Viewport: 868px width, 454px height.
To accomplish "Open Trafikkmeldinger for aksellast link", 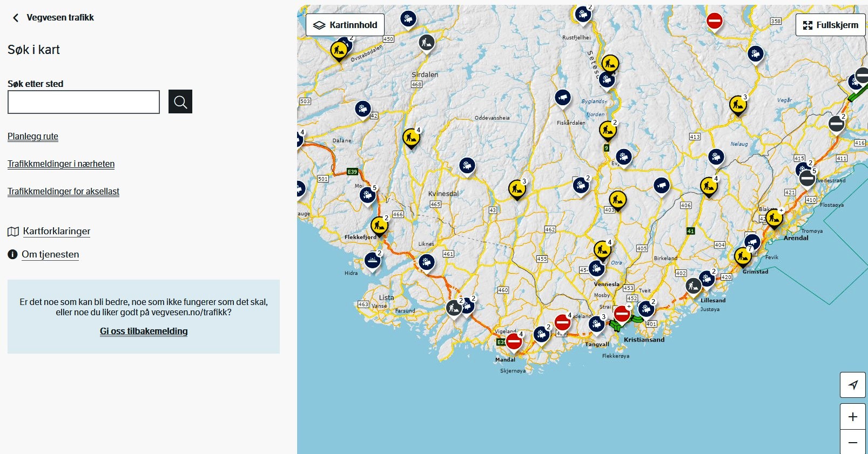I will [x=63, y=192].
